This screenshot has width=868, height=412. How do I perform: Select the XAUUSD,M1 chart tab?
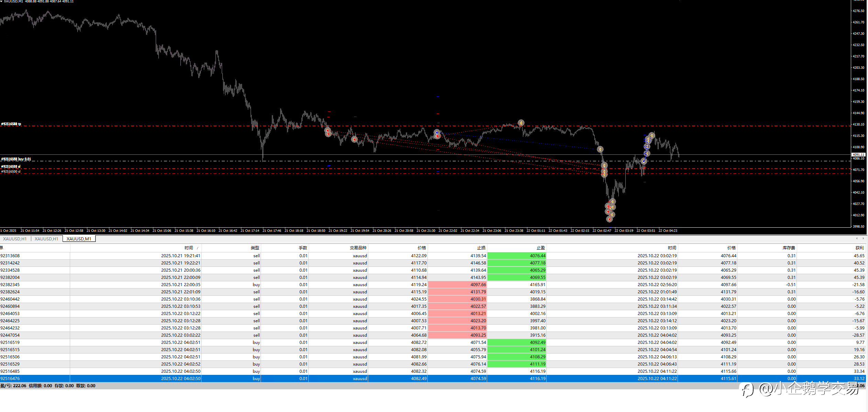pyautogui.click(x=79, y=239)
